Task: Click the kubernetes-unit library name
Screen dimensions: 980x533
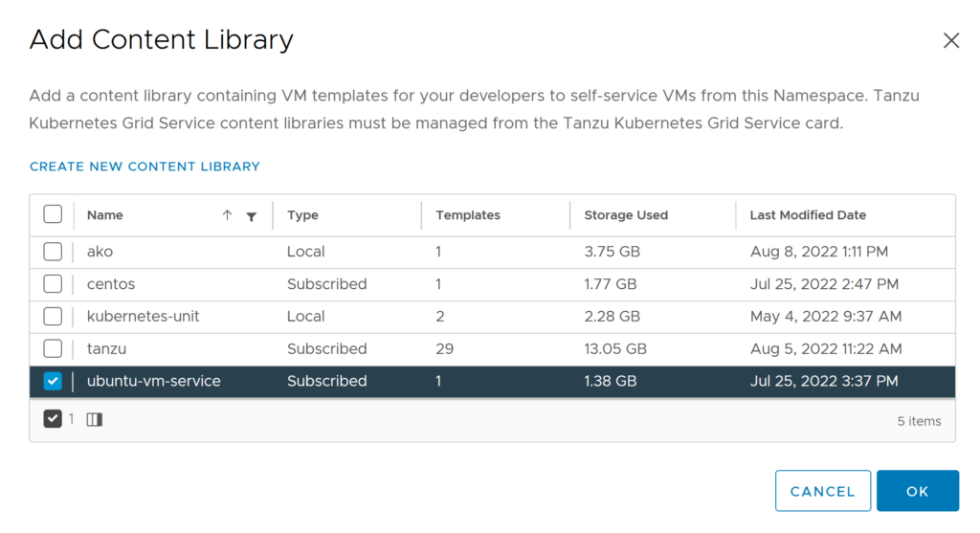Action: click(x=143, y=316)
